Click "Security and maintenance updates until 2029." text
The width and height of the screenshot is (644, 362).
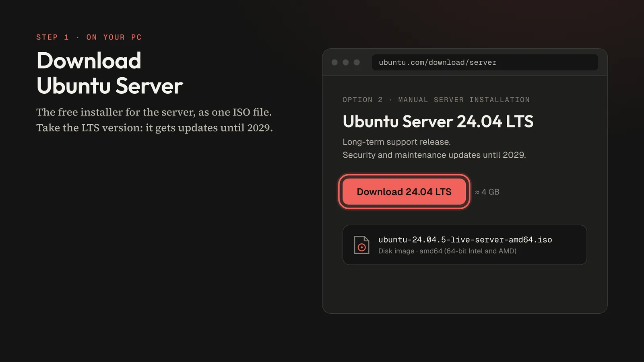(434, 155)
